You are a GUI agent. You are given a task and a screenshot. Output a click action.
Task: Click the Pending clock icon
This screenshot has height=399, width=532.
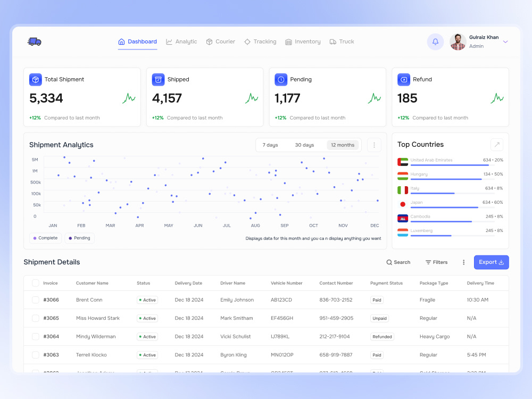coord(281,80)
